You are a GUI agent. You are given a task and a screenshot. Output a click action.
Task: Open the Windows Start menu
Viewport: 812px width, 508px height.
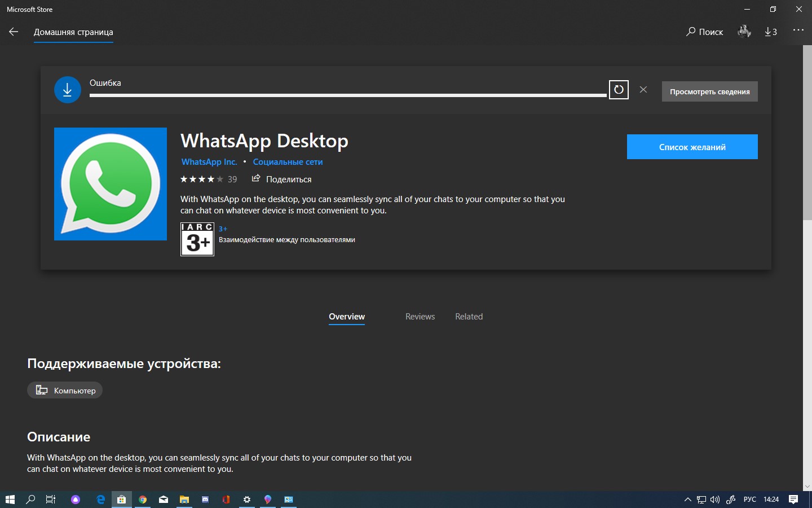[x=10, y=500]
